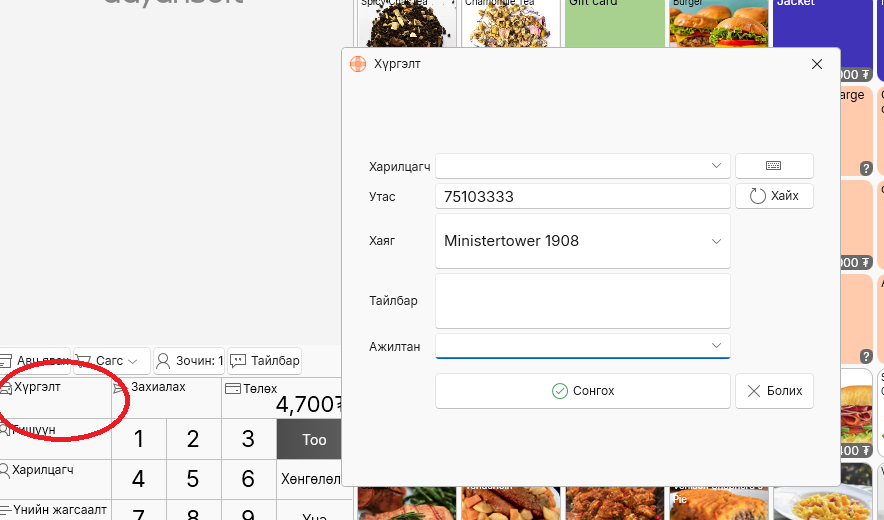Image resolution: width=884 pixels, height=520 pixels.
Task: Select the Jacket product tile
Action: pyautogui.click(x=823, y=23)
